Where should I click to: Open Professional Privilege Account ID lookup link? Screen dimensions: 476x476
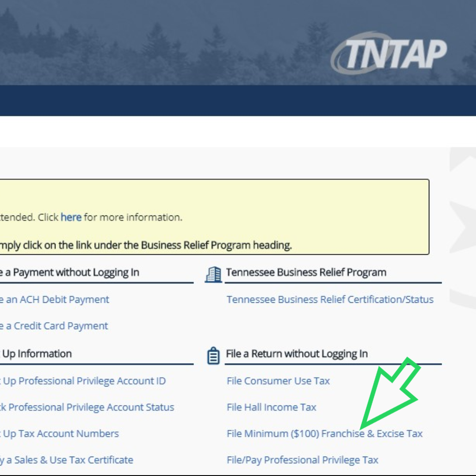coord(83,381)
